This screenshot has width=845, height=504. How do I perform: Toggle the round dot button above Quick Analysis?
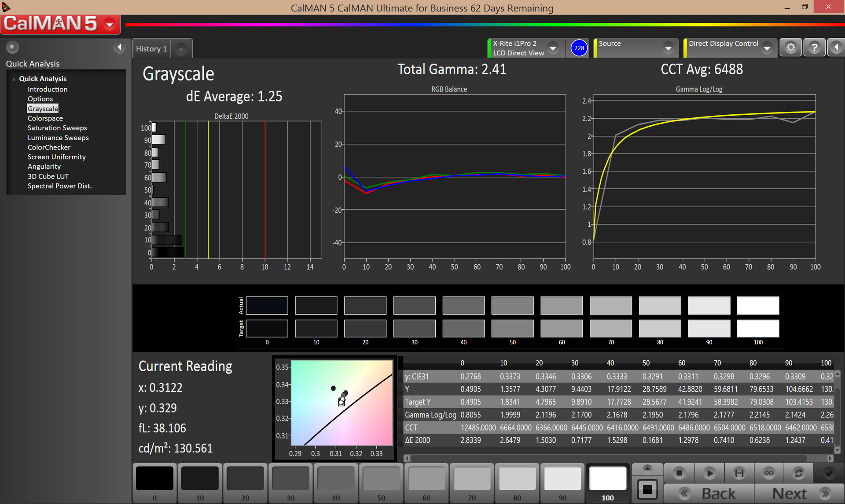tap(12, 47)
